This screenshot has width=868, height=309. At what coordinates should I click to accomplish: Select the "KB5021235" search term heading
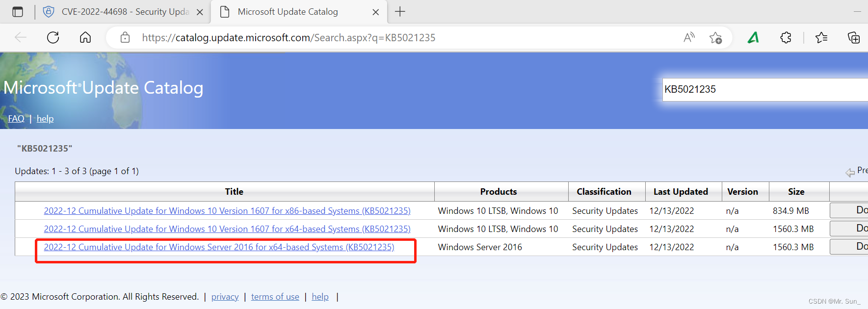45,149
